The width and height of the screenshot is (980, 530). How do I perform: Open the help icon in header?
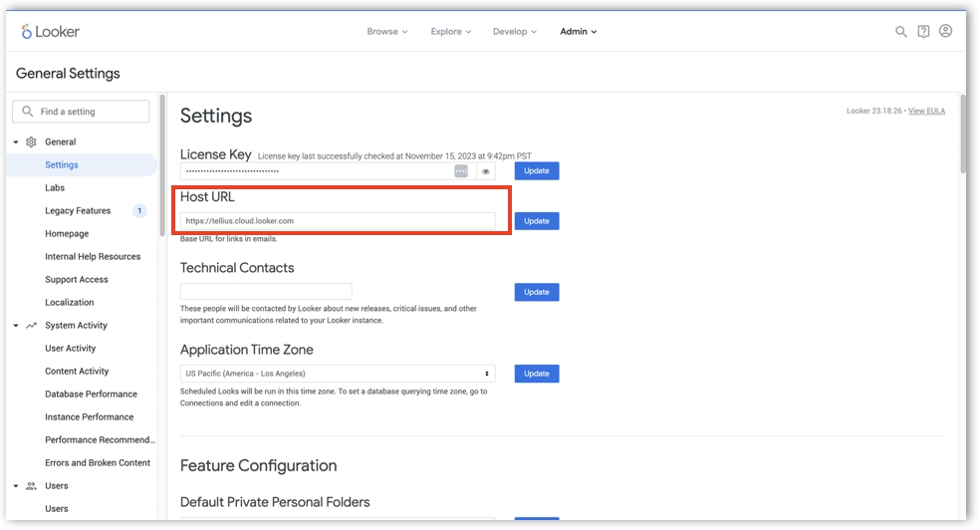[923, 32]
